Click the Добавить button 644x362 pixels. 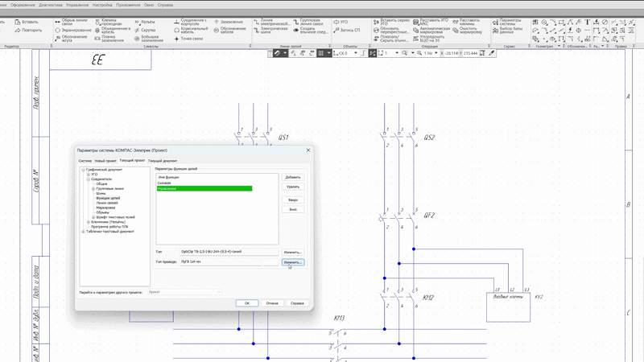tap(293, 177)
